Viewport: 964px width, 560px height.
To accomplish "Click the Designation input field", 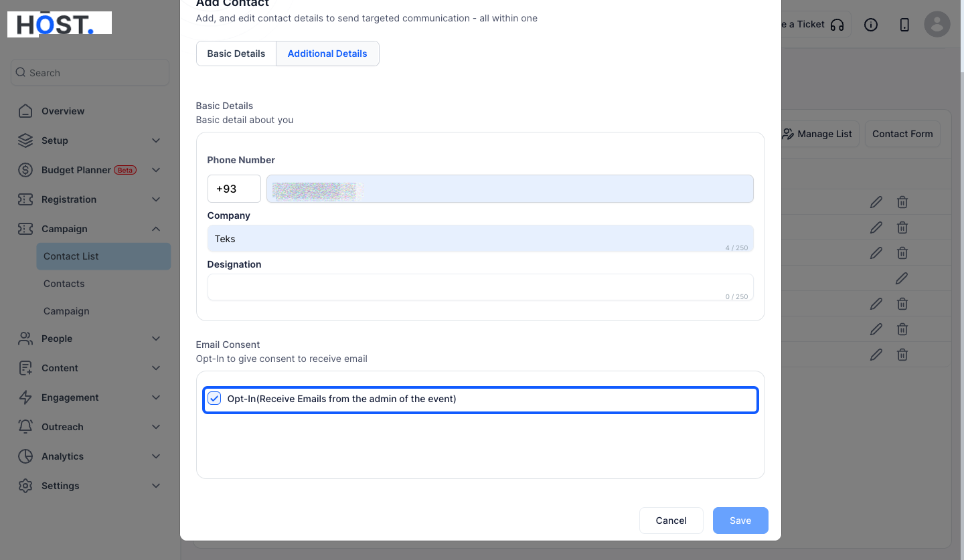I will [x=481, y=287].
